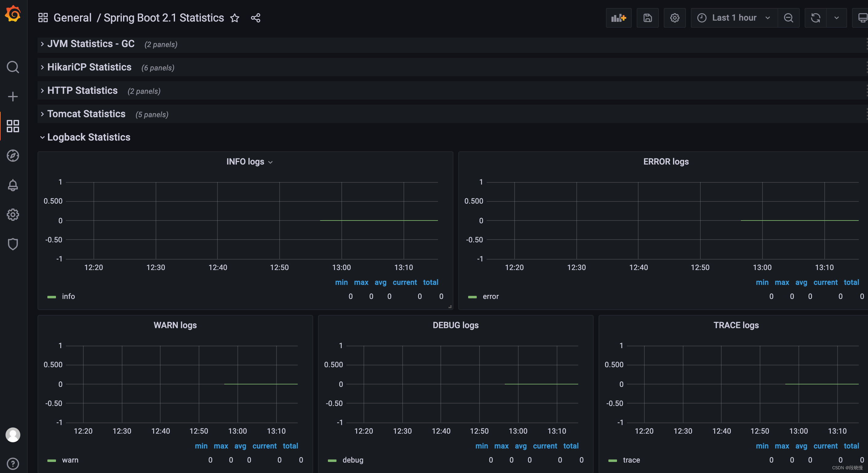This screenshot has height=473, width=868.
Task: Open the Search dashboards icon in sidebar
Action: [13, 67]
